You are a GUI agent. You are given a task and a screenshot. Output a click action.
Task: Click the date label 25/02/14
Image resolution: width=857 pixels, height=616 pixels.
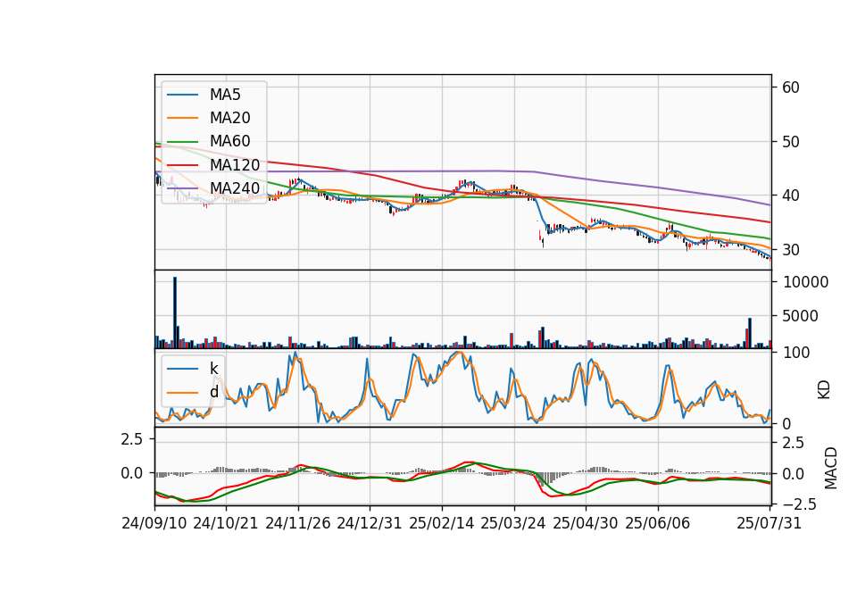(442, 523)
